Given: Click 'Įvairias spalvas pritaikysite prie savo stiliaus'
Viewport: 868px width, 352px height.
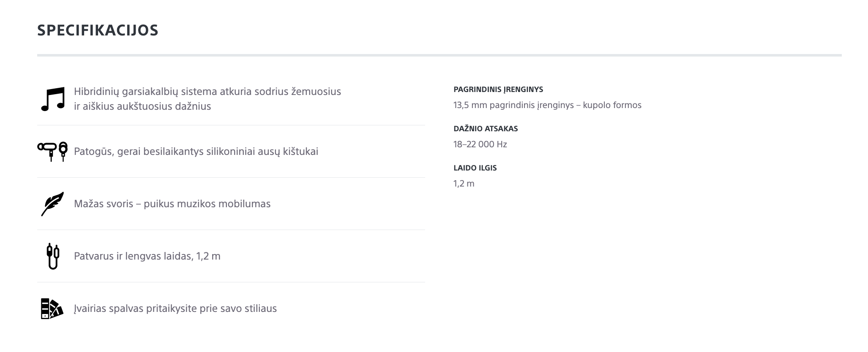Looking at the screenshot, I should tap(175, 309).
